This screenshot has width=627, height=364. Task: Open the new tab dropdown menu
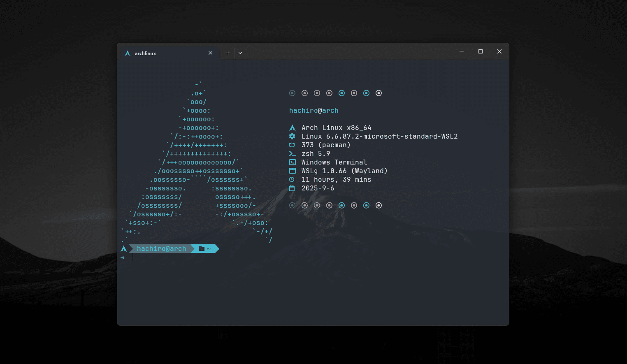(x=240, y=53)
